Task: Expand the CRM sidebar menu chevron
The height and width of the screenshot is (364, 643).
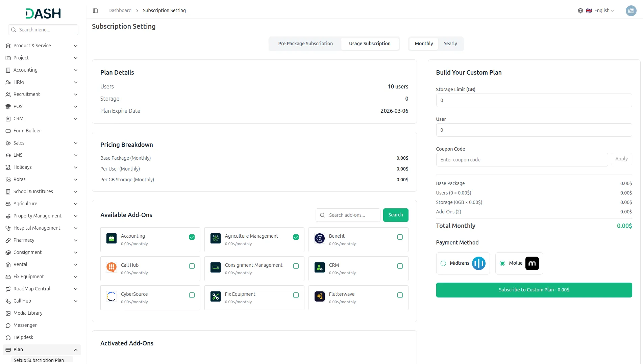Action: click(x=76, y=119)
